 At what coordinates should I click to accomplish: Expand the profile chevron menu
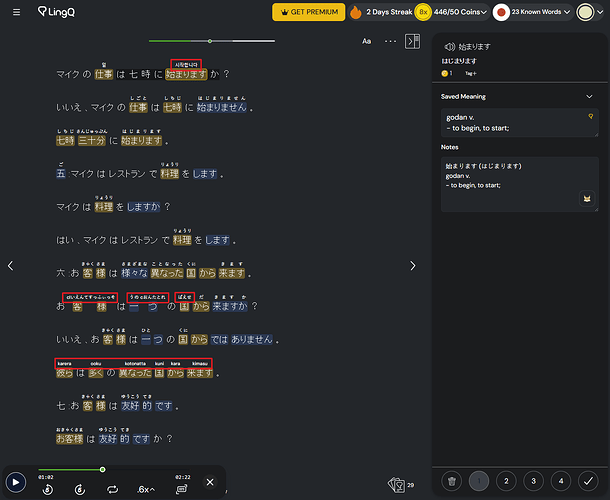click(600, 12)
